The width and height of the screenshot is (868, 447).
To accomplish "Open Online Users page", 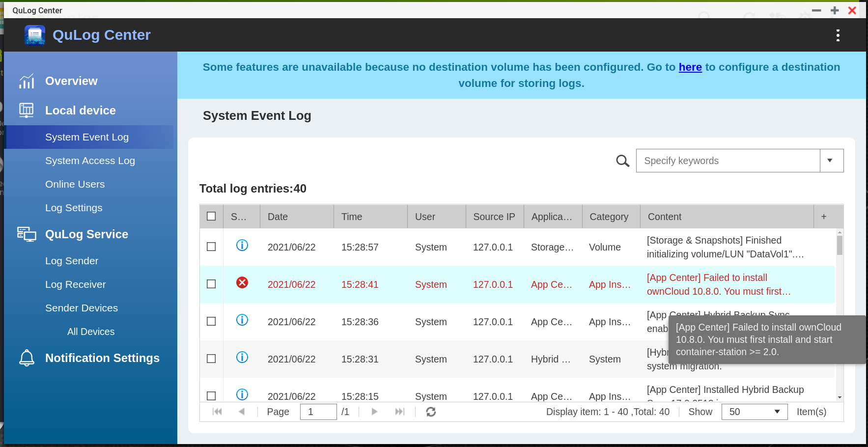I will tap(75, 184).
